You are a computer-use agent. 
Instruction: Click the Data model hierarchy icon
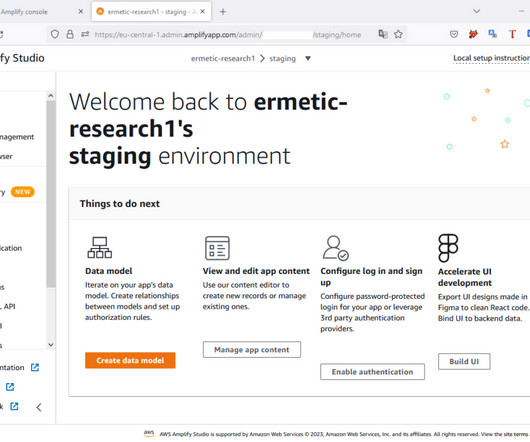click(100, 247)
